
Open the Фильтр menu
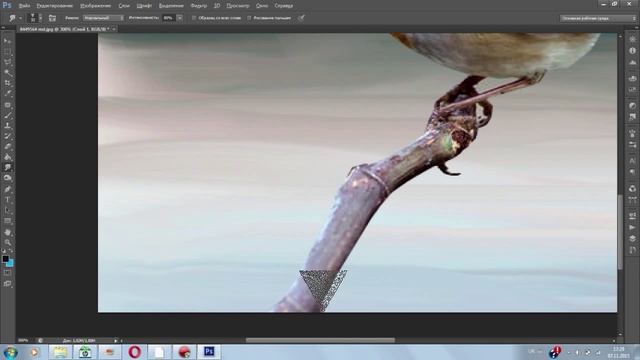click(x=199, y=6)
